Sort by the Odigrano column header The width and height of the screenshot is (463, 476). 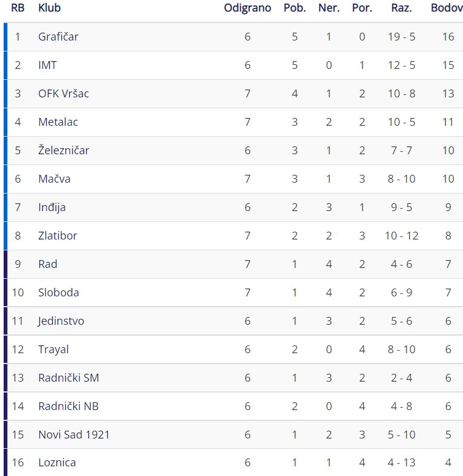tap(248, 8)
